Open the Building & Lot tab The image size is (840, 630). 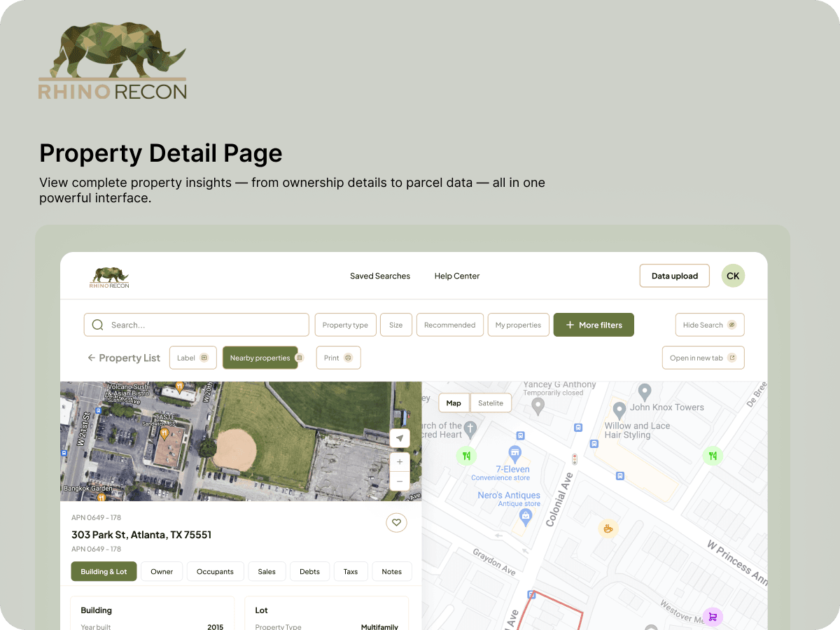coord(104,571)
